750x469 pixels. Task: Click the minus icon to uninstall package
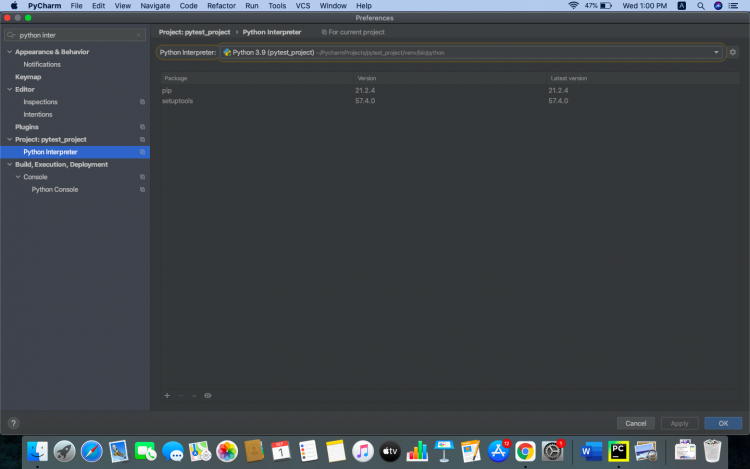coord(180,395)
